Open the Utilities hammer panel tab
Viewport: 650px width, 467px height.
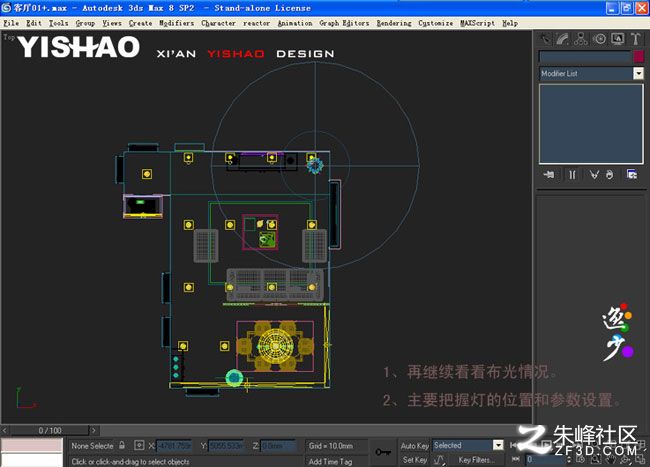[x=635, y=39]
